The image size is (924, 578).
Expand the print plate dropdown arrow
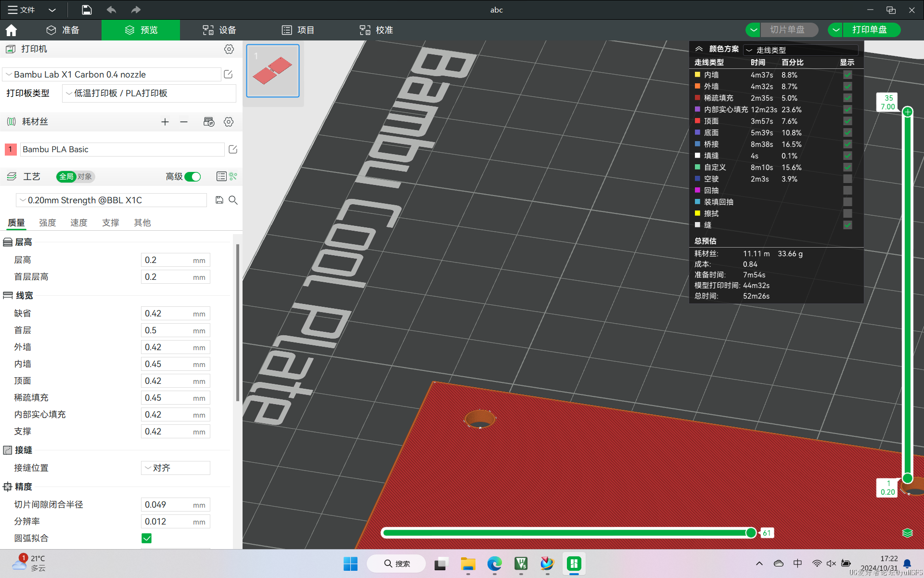tap(835, 30)
